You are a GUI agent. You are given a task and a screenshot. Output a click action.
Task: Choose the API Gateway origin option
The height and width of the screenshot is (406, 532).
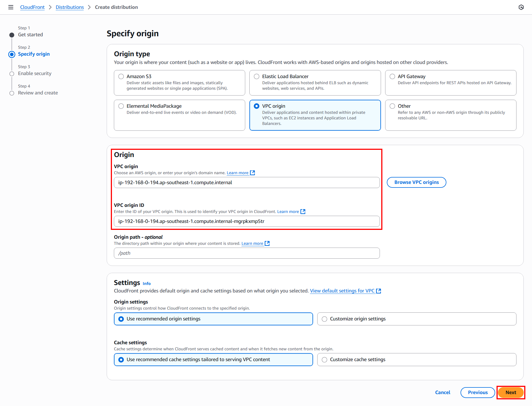coord(392,76)
